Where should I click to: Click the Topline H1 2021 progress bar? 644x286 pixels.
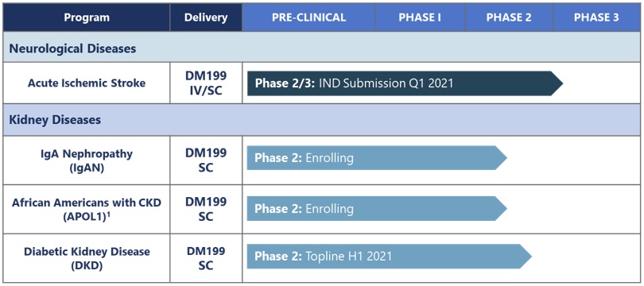click(390, 257)
